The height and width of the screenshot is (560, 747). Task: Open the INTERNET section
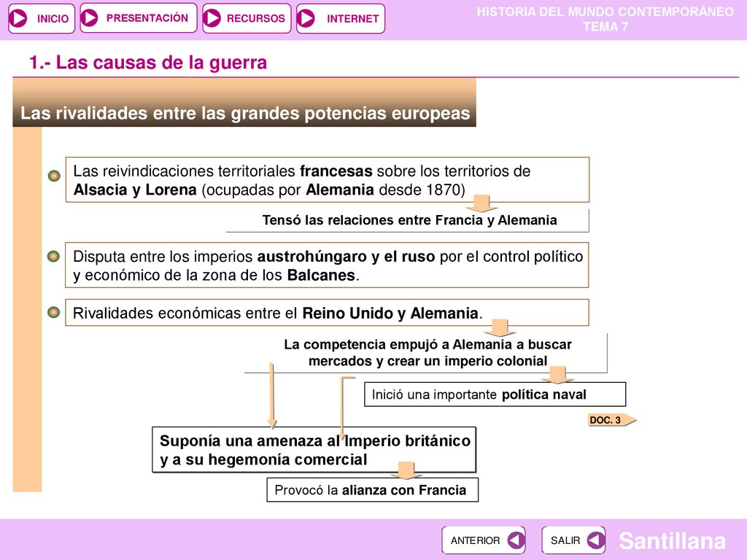coord(340,18)
